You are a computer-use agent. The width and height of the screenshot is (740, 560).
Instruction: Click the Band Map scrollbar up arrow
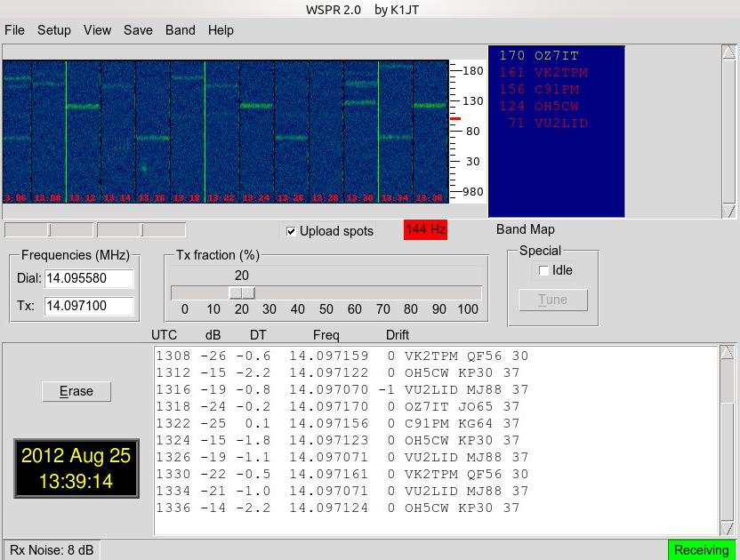tap(728, 52)
